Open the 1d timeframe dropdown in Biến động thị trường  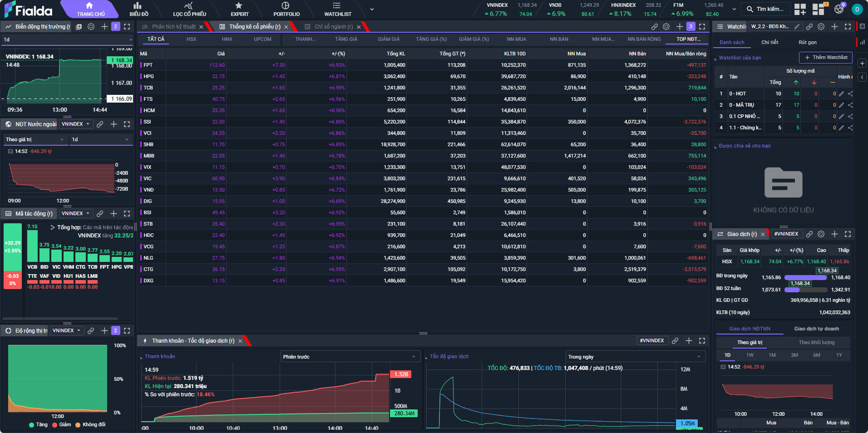[67, 40]
